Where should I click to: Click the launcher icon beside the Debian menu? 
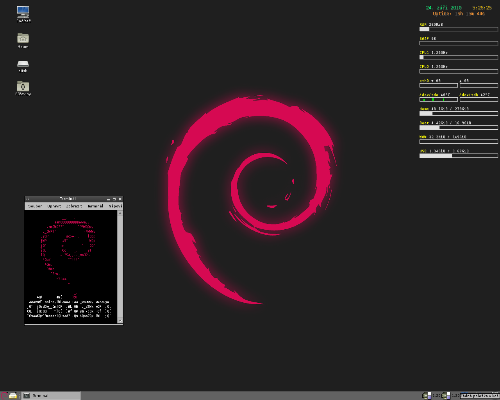pos(13,396)
